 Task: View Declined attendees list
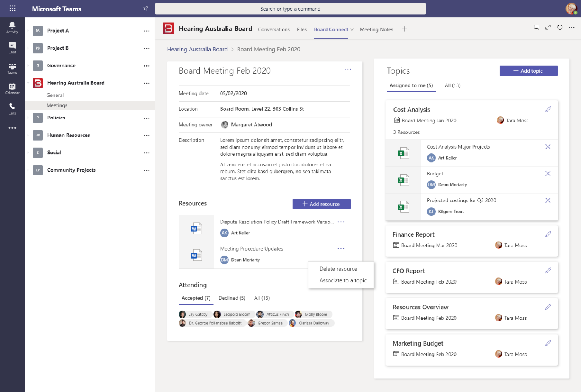231,298
